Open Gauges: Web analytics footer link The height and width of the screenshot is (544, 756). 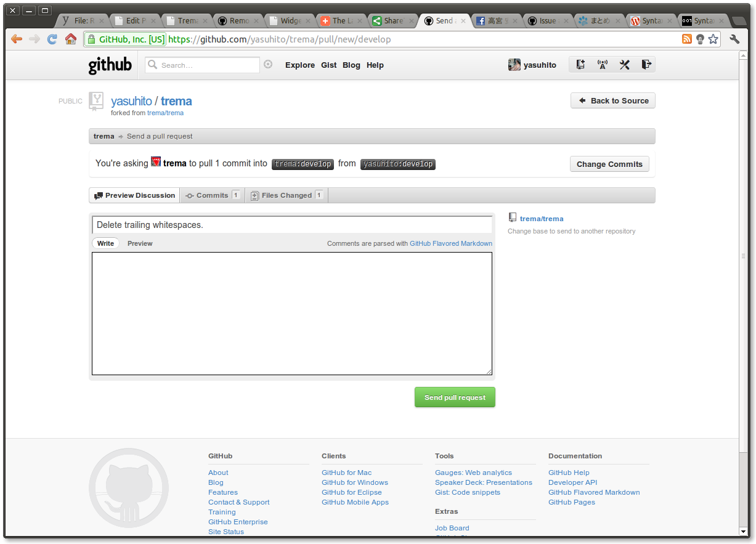coord(473,473)
